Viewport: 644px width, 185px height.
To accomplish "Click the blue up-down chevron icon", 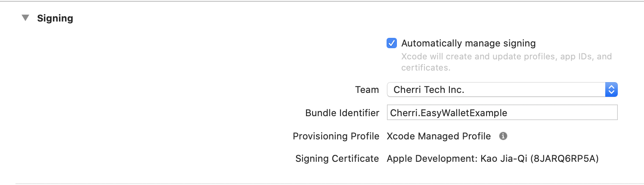I will [611, 89].
